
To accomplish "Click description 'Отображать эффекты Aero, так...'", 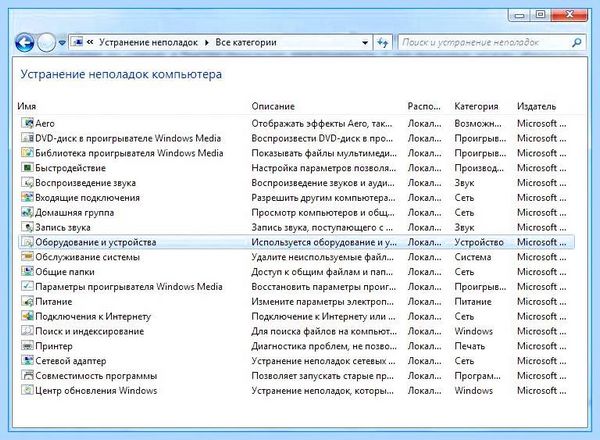I will [322, 124].
